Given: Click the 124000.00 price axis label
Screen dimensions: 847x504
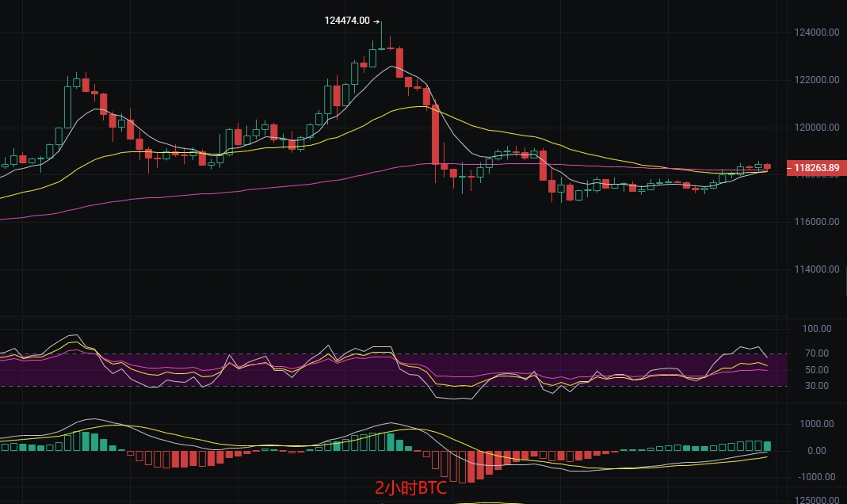Looking at the screenshot, I should point(817,32).
